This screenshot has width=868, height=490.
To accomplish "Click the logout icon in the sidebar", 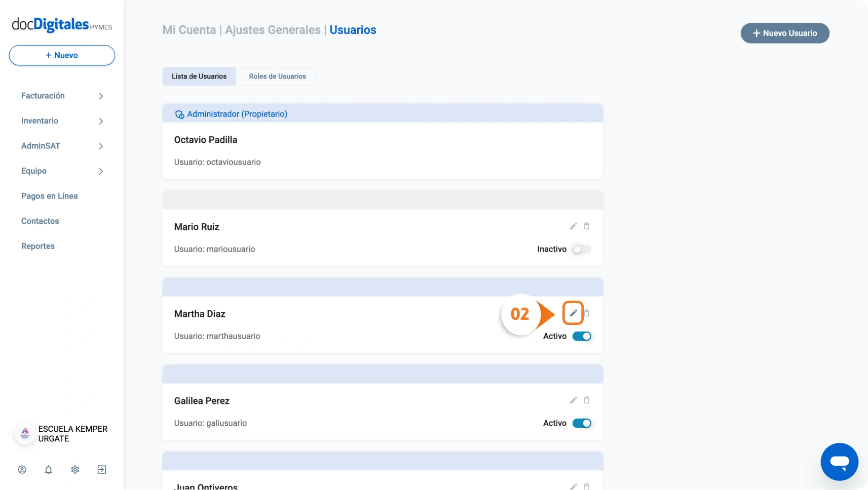I will 102,470.
